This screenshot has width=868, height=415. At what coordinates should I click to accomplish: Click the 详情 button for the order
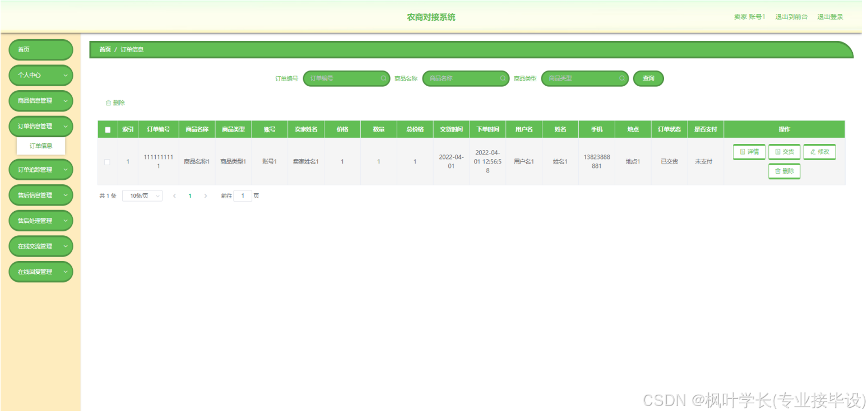(749, 152)
